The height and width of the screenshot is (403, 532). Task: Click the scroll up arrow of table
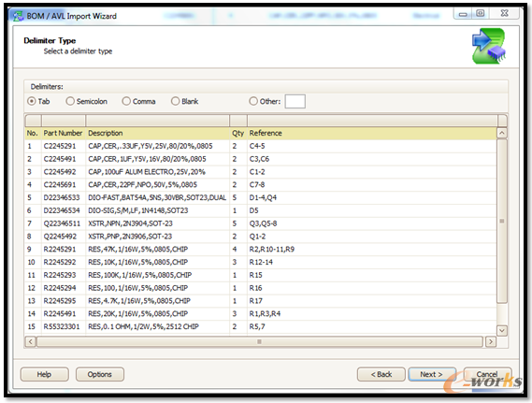502,133
